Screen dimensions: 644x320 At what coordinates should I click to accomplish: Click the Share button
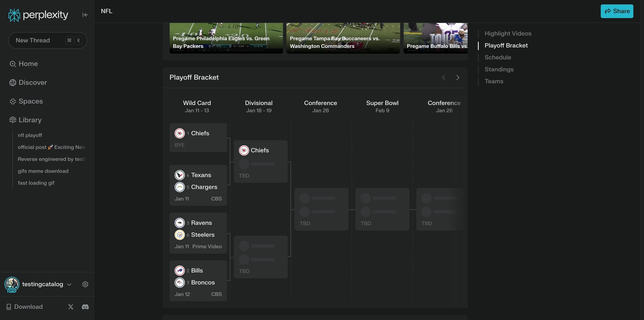[x=617, y=11]
